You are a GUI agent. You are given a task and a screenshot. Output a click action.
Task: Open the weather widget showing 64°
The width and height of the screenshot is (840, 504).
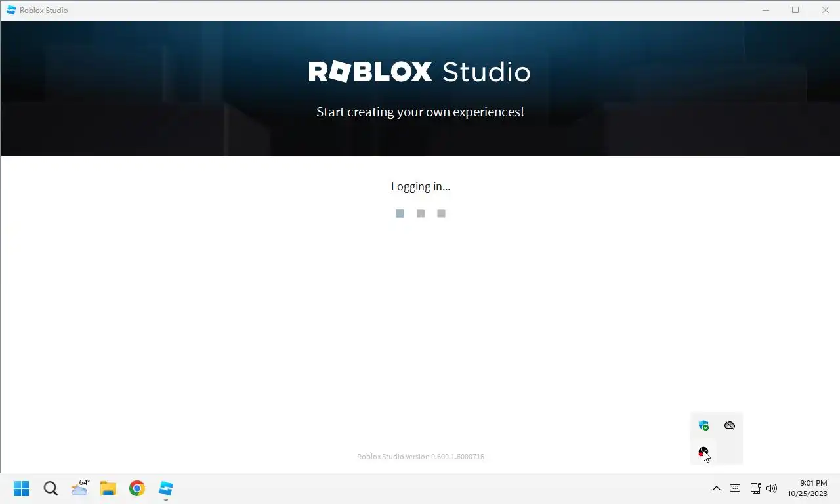pyautogui.click(x=80, y=488)
